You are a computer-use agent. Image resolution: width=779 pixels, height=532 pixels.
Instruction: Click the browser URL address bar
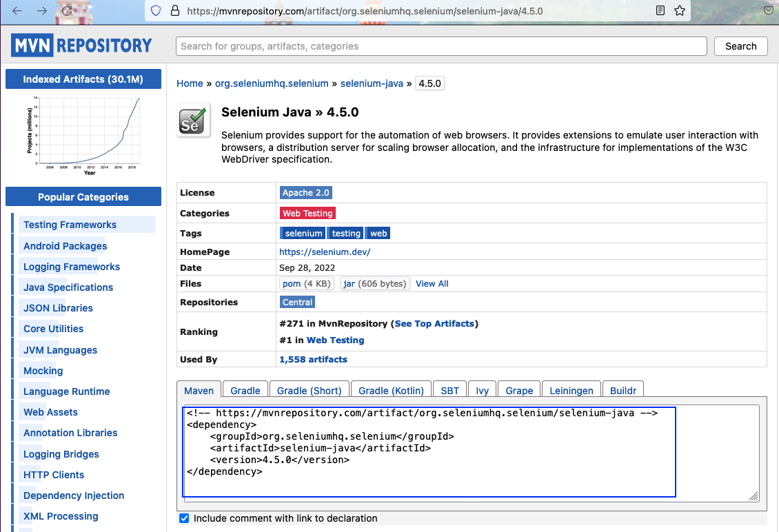[x=417, y=11]
